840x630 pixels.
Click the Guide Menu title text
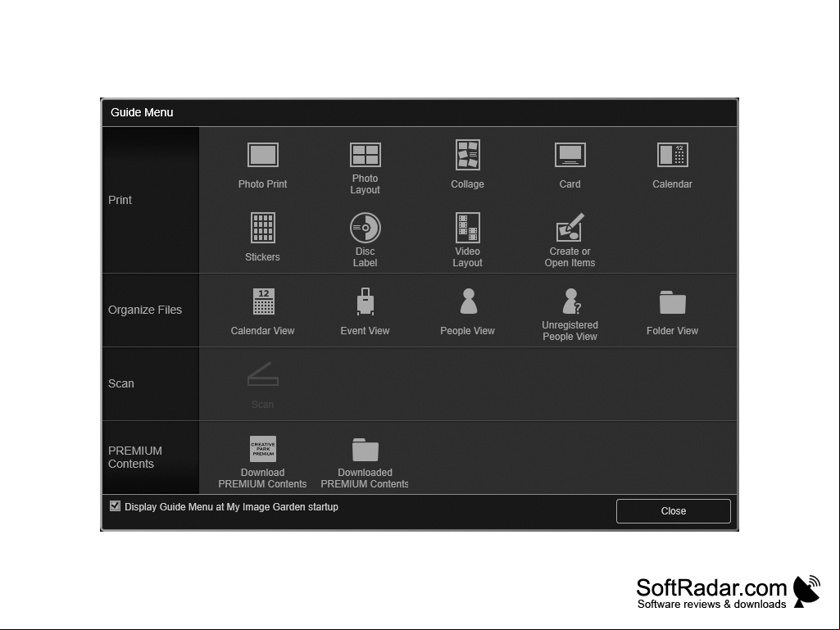tap(142, 112)
